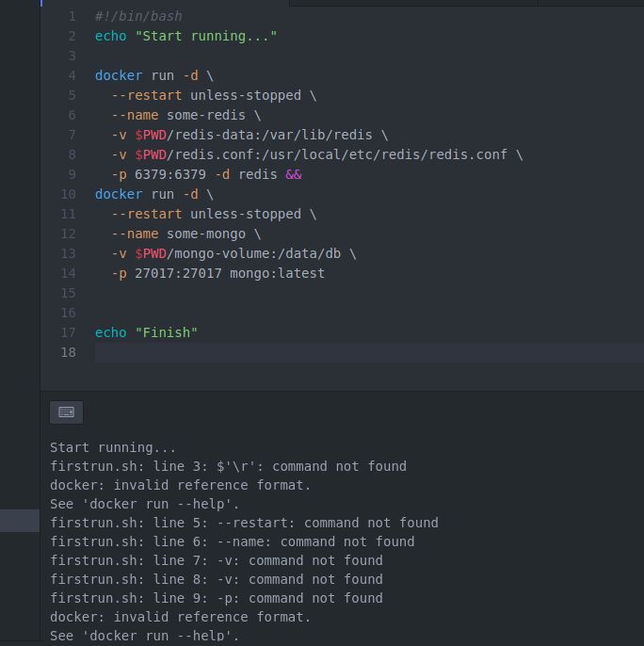The width and height of the screenshot is (644, 646).
Task: Click "/redis.conf:/usr/local/etc/redis/redis.conf" on line 8
Action: [337, 154]
